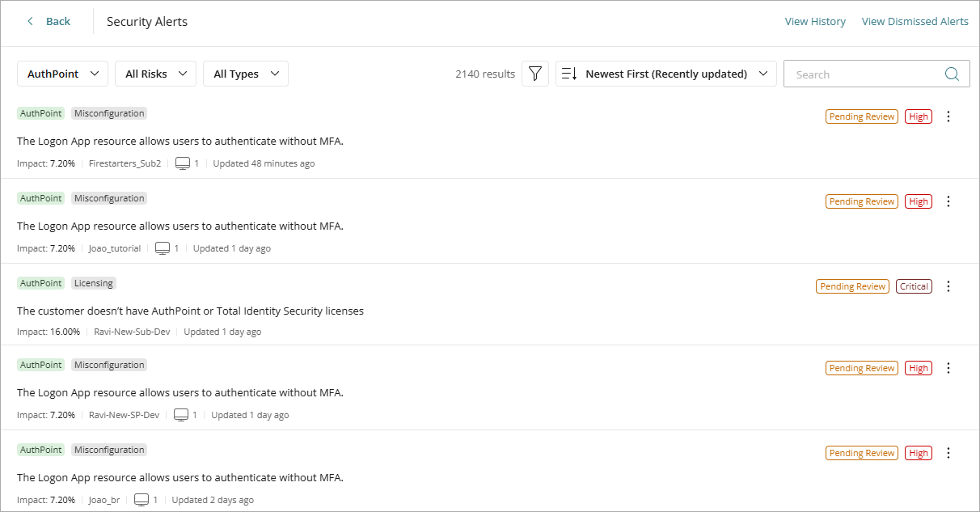Click the Impact: 16.00% value
Screen dimensions: 980x512
point(49,332)
